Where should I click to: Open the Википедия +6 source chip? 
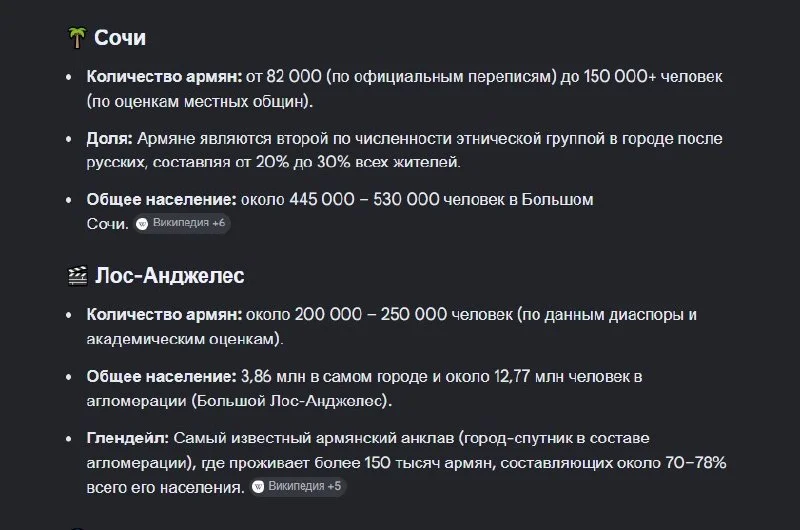coord(182,223)
